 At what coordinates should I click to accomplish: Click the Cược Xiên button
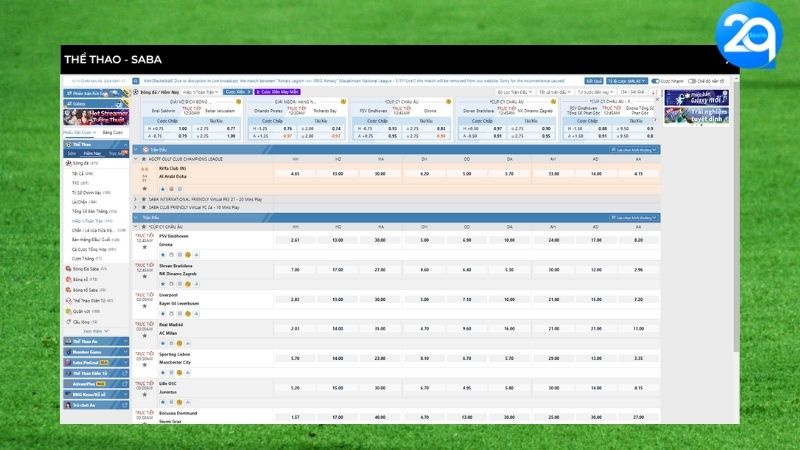(x=238, y=92)
